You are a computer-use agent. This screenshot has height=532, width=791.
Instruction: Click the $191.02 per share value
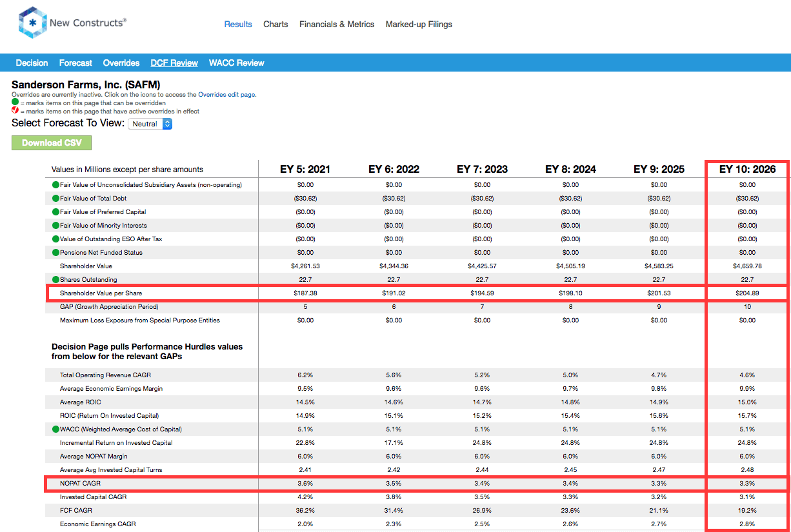tap(394, 293)
